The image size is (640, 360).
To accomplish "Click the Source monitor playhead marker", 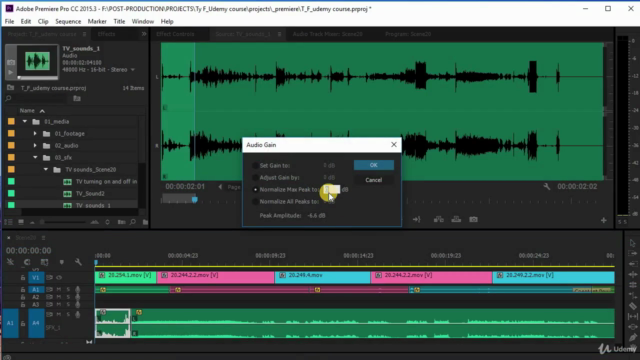I will pyautogui.click(x=195, y=200).
